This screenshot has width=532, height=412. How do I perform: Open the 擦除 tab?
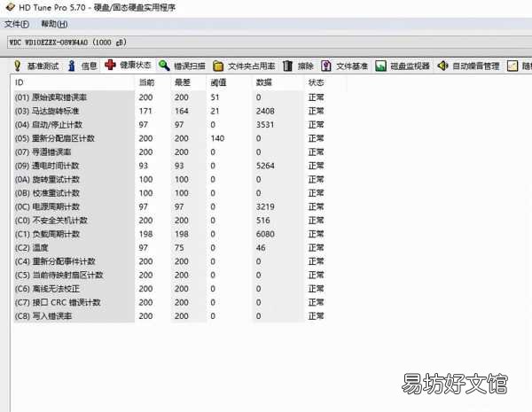305,66
